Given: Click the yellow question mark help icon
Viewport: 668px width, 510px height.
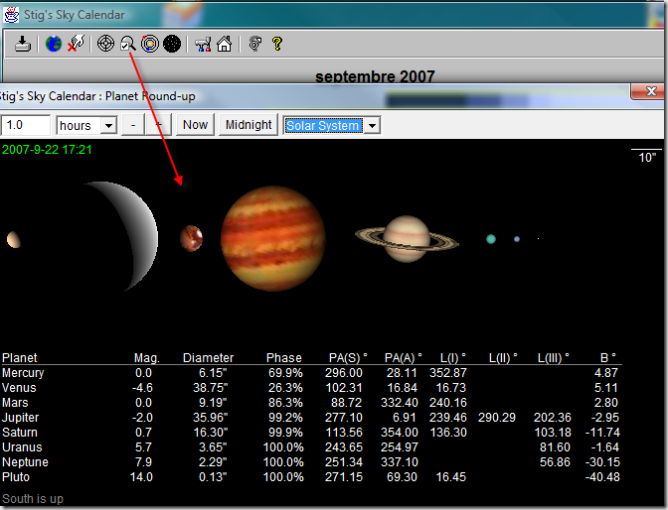Looking at the screenshot, I should coord(277,44).
